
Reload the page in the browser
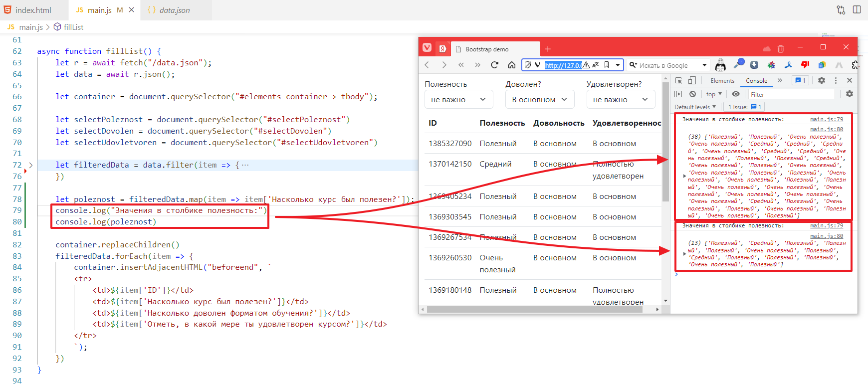pos(494,65)
